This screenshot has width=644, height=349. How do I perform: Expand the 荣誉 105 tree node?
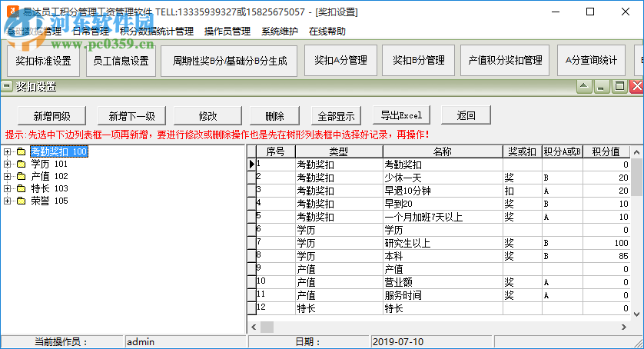tap(7, 201)
